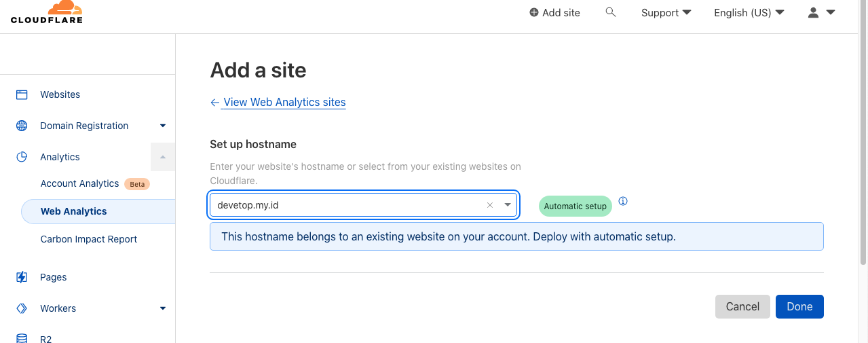Open the hostname dropdown arrow
Screen dimensions: 868x343
click(x=508, y=205)
